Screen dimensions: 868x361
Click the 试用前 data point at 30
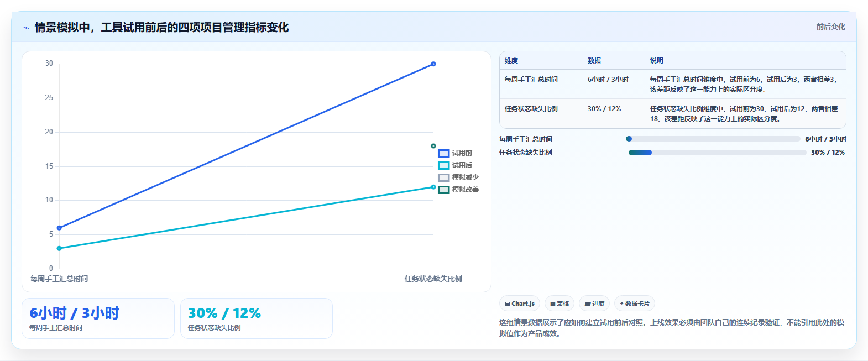tap(433, 64)
